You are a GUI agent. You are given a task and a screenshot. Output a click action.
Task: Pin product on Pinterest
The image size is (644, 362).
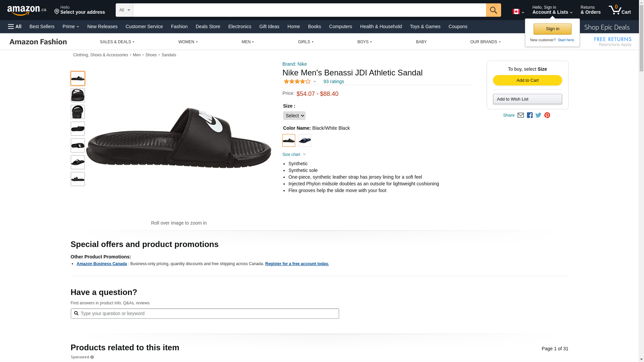click(547, 115)
